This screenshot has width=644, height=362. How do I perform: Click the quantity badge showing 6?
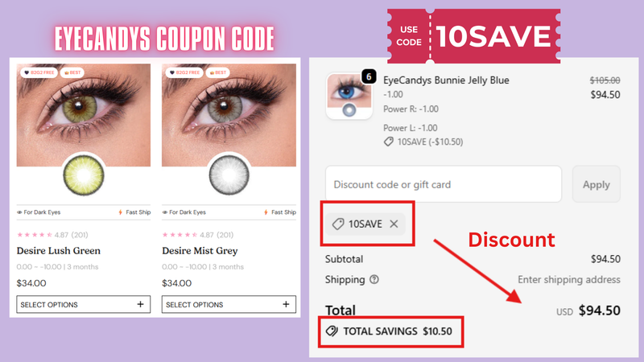click(369, 76)
